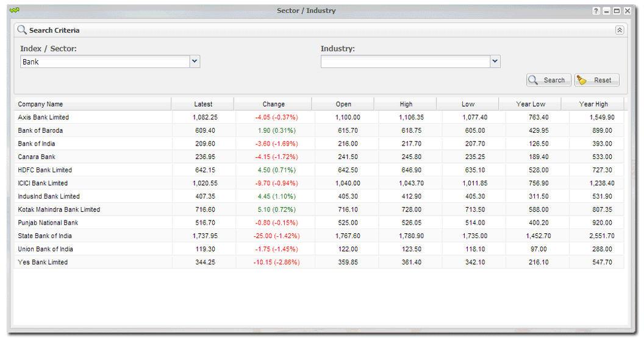Image resolution: width=644 pixels, height=338 pixels.
Task: Sort by Low column header
Action: coord(468,104)
